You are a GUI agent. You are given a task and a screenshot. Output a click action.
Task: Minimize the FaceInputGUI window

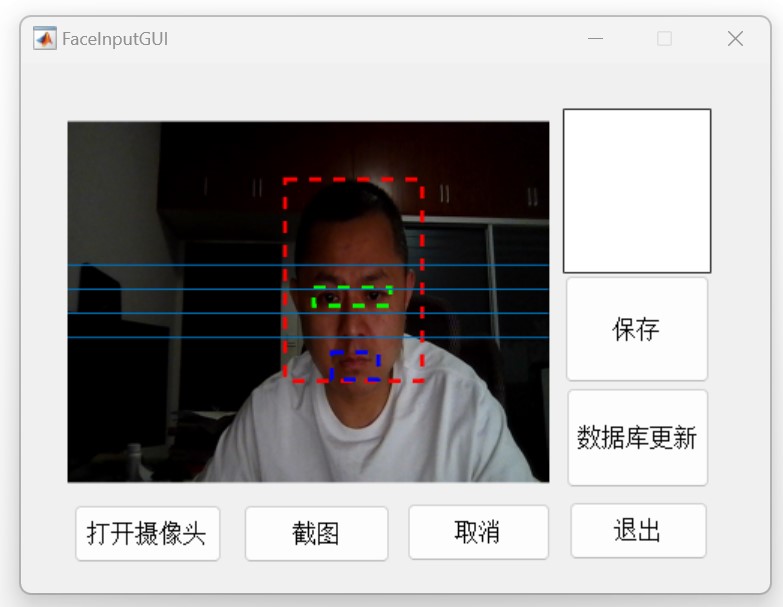pos(595,38)
